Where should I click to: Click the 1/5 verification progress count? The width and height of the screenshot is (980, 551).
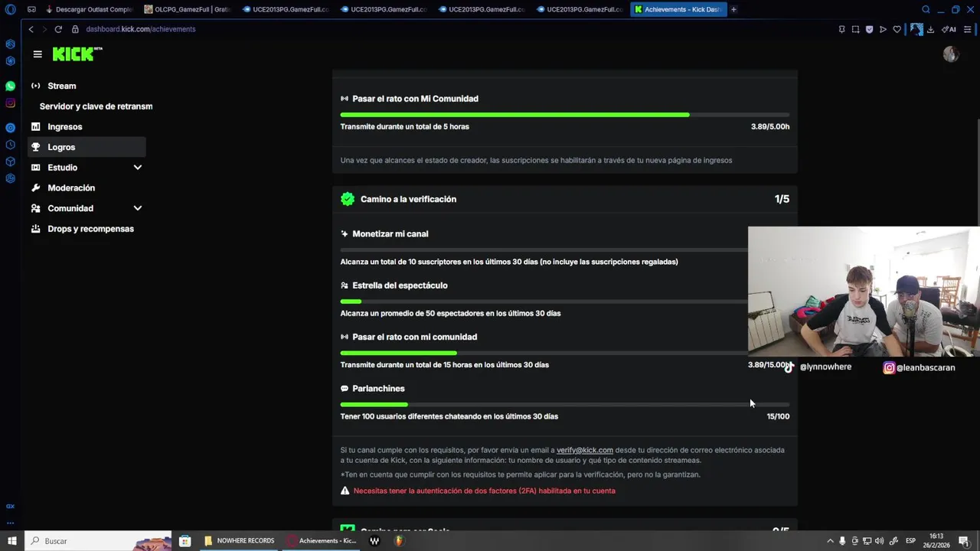782,199
